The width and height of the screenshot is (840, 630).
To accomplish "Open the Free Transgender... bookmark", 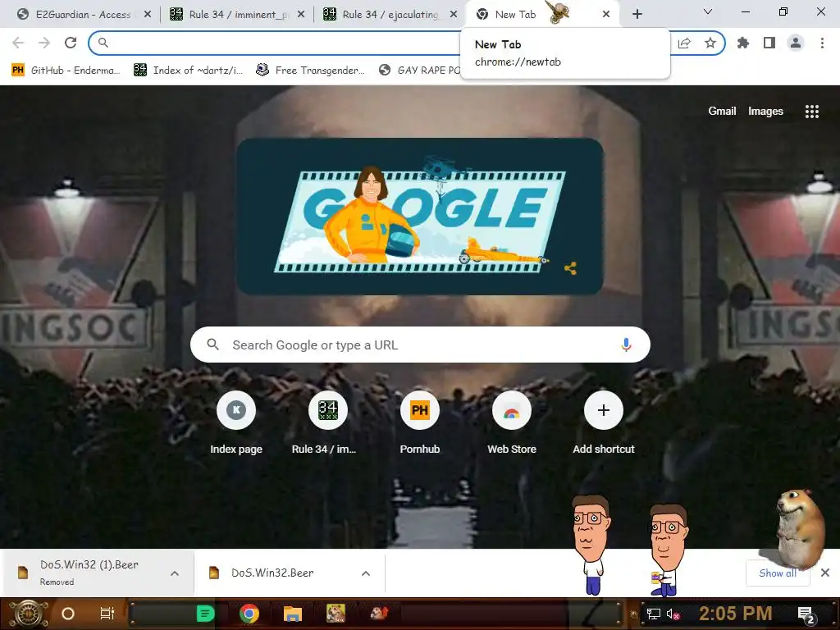I will pos(311,71).
